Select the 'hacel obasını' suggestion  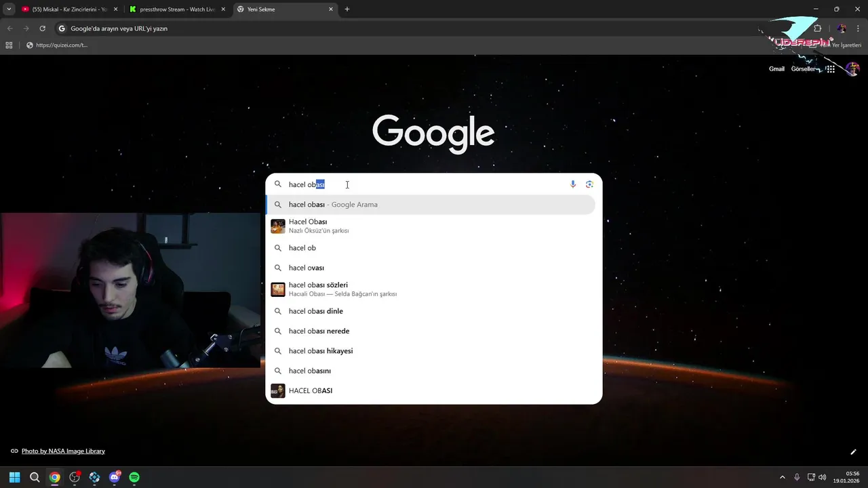coord(431,371)
